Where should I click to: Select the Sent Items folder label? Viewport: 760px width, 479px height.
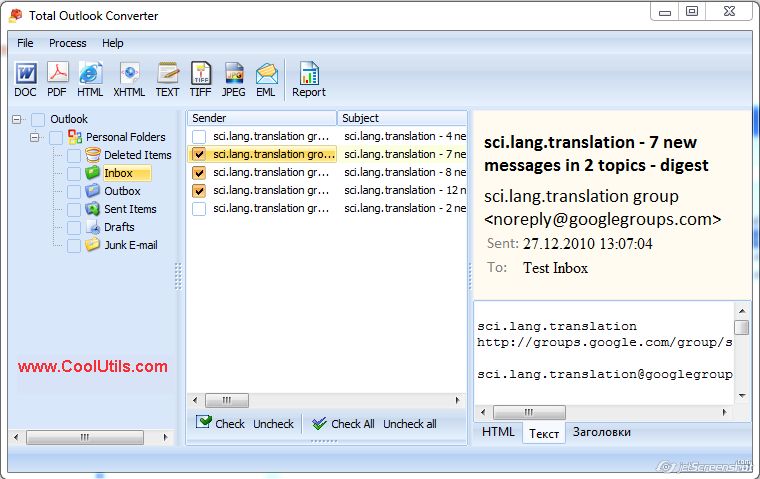point(130,209)
